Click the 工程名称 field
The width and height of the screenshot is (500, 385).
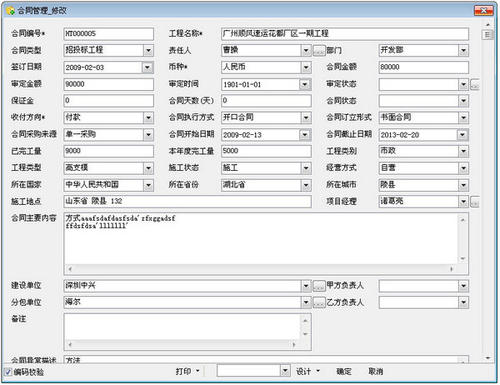pos(345,34)
